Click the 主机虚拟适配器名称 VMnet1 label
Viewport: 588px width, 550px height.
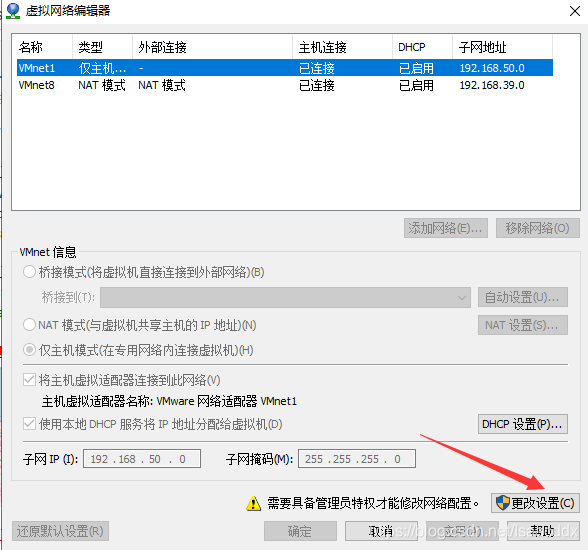169,401
